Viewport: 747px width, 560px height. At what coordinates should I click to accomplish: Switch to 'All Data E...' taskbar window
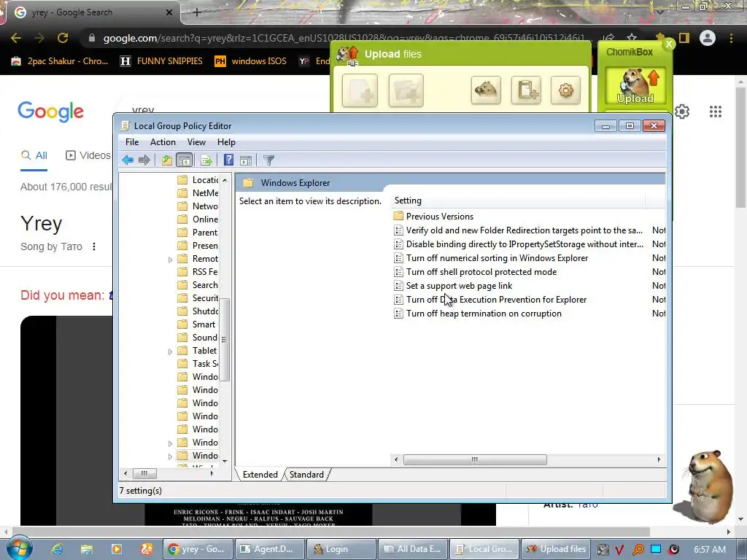coord(413,549)
